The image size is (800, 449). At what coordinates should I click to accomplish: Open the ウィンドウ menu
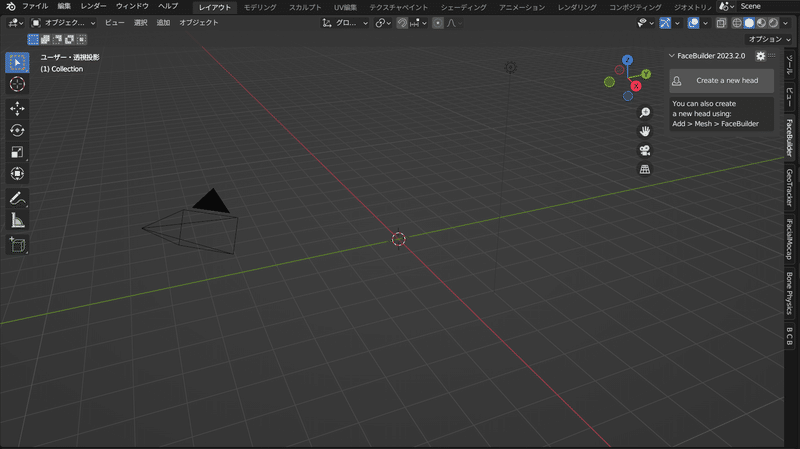click(x=132, y=7)
